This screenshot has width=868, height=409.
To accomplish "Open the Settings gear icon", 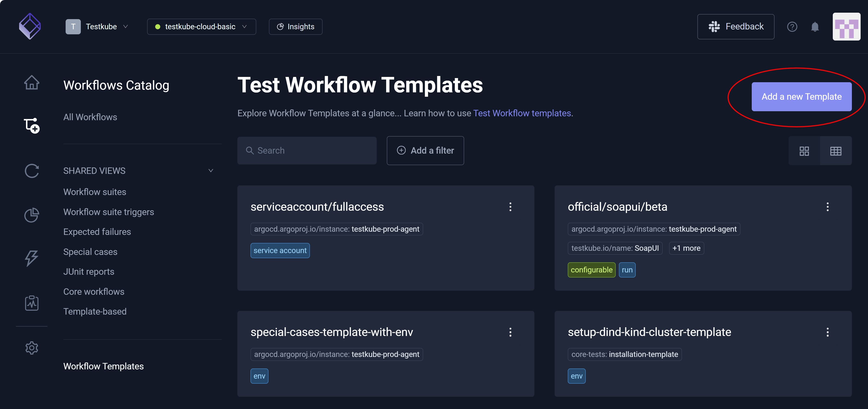I will click(x=32, y=348).
